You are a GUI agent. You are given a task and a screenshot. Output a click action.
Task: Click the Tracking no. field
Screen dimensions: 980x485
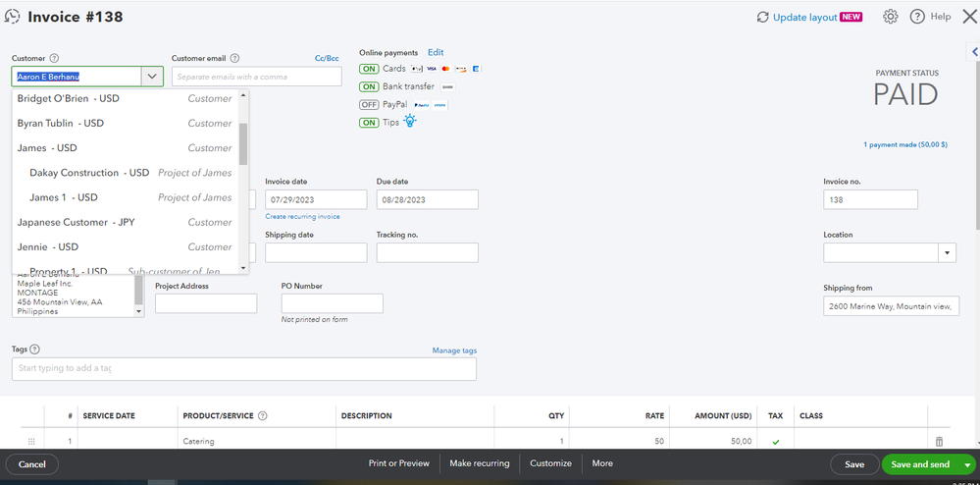click(x=427, y=253)
